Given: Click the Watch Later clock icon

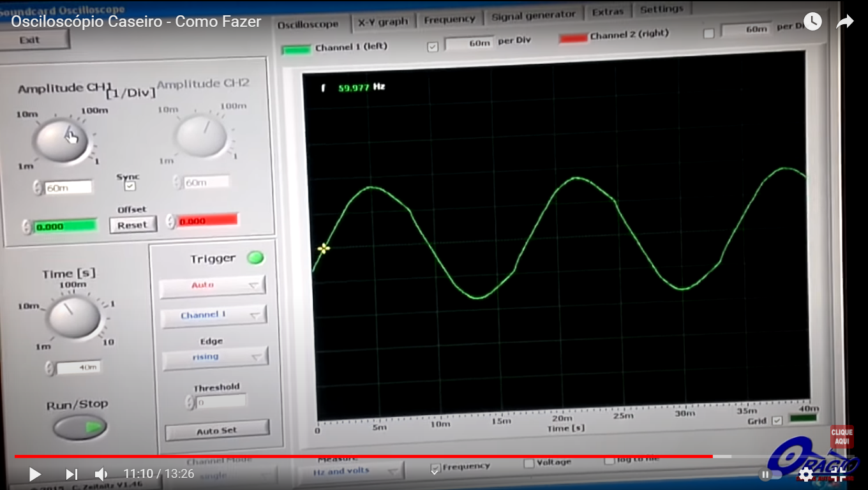Looking at the screenshot, I should 812,22.
